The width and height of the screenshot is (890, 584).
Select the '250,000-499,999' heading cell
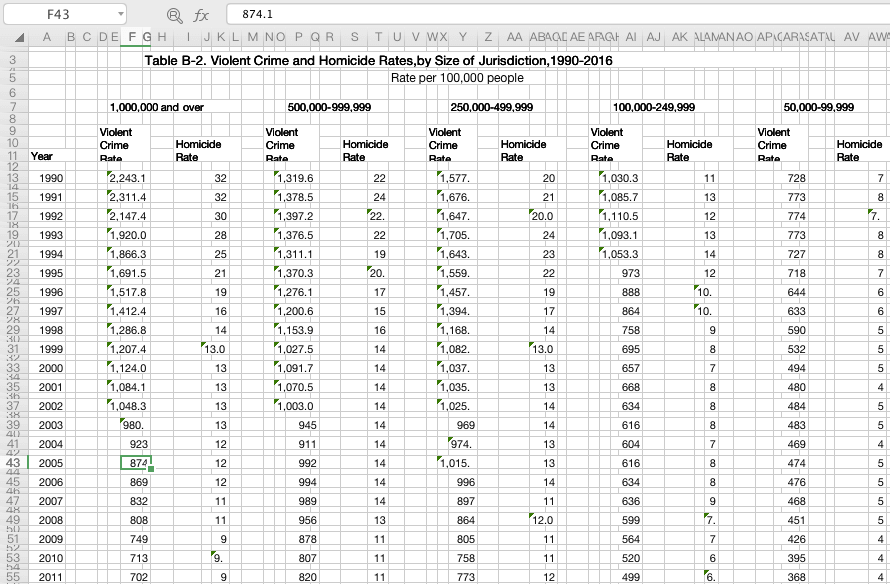(x=491, y=107)
